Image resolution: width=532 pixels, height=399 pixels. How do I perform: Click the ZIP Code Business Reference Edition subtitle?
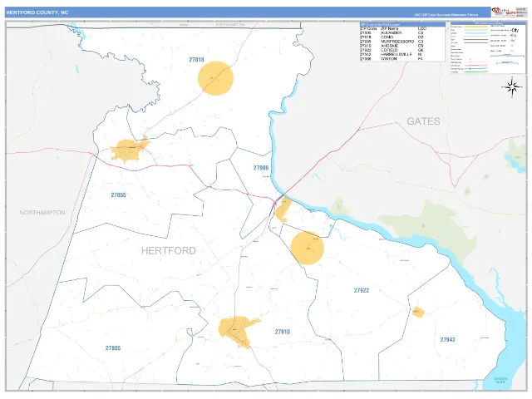(446, 15)
